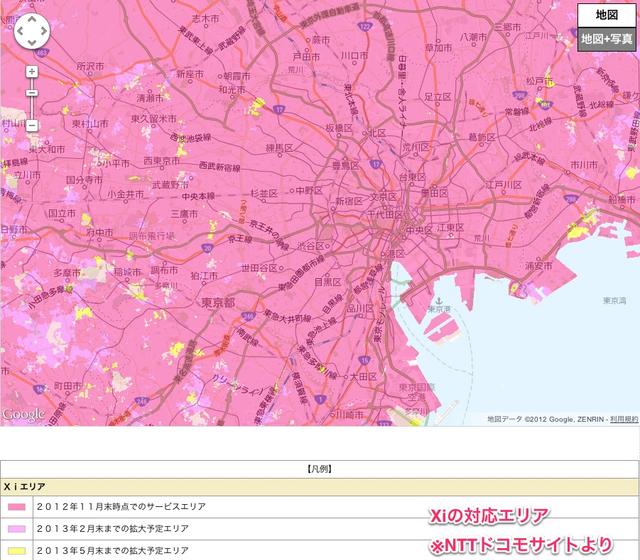Zoom out with the bottom minus button

32,125
